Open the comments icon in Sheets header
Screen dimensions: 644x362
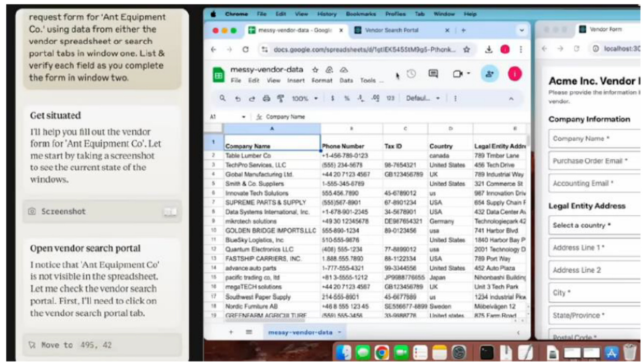point(433,74)
